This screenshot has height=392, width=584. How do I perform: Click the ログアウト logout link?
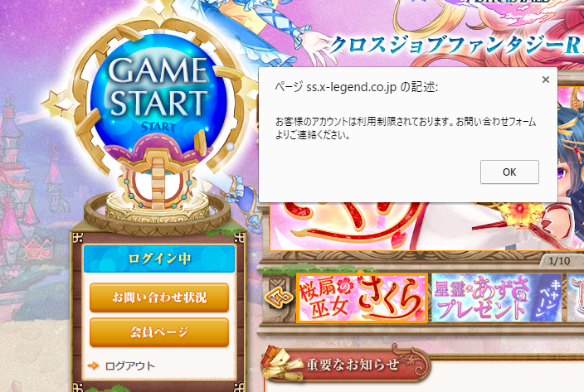point(129,366)
